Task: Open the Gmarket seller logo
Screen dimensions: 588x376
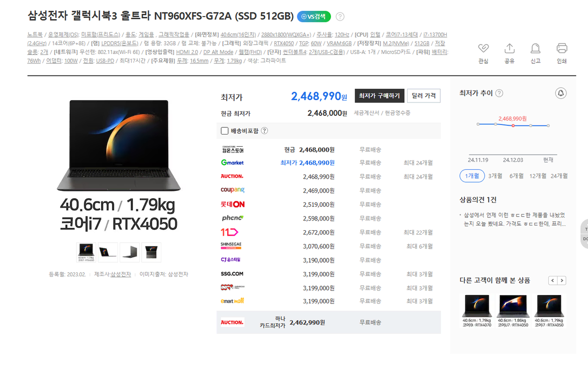Action: pyautogui.click(x=232, y=162)
